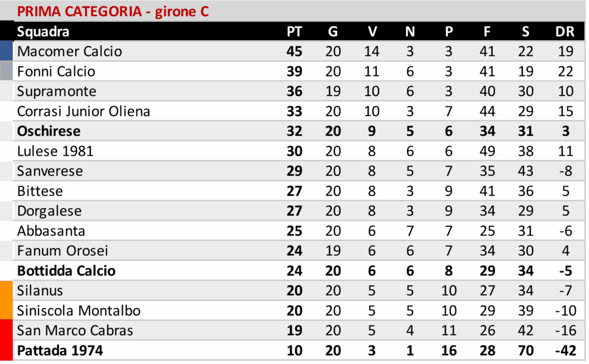Click the blue marker beside Macomer Calcio
Screen dimensions: 589x364
coord(6,52)
